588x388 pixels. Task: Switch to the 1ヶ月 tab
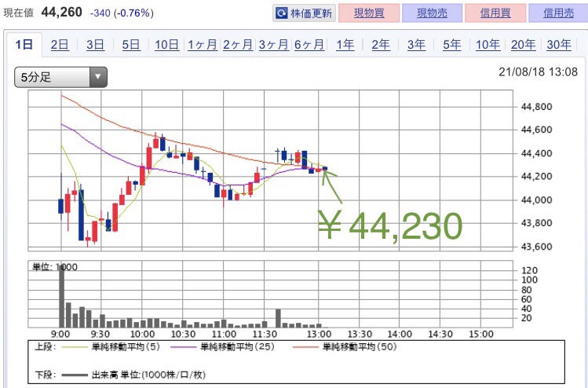[203, 45]
